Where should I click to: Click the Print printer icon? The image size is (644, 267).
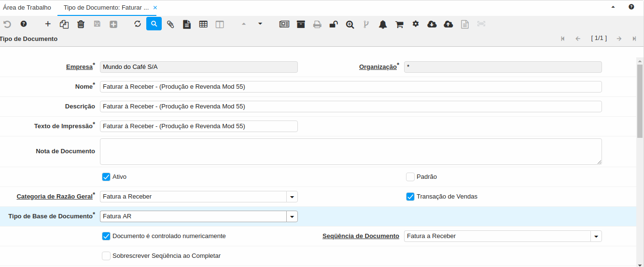(x=317, y=24)
